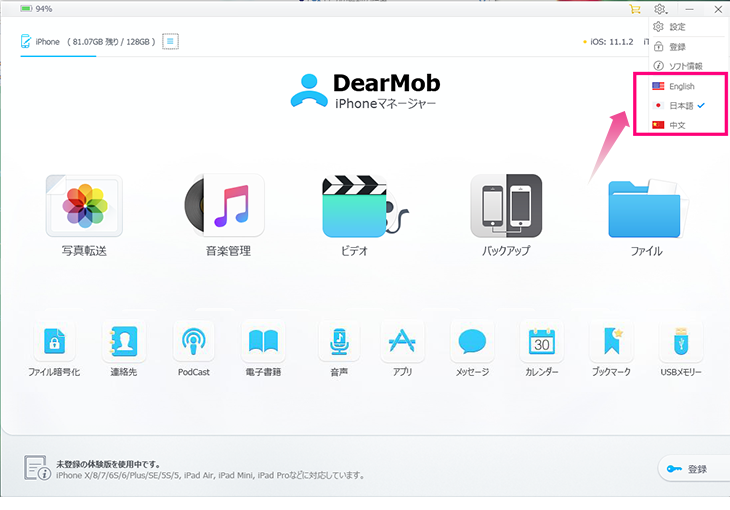Open the 電子書籍 ebook icon
The height and width of the screenshot is (510, 730).
coord(263,341)
